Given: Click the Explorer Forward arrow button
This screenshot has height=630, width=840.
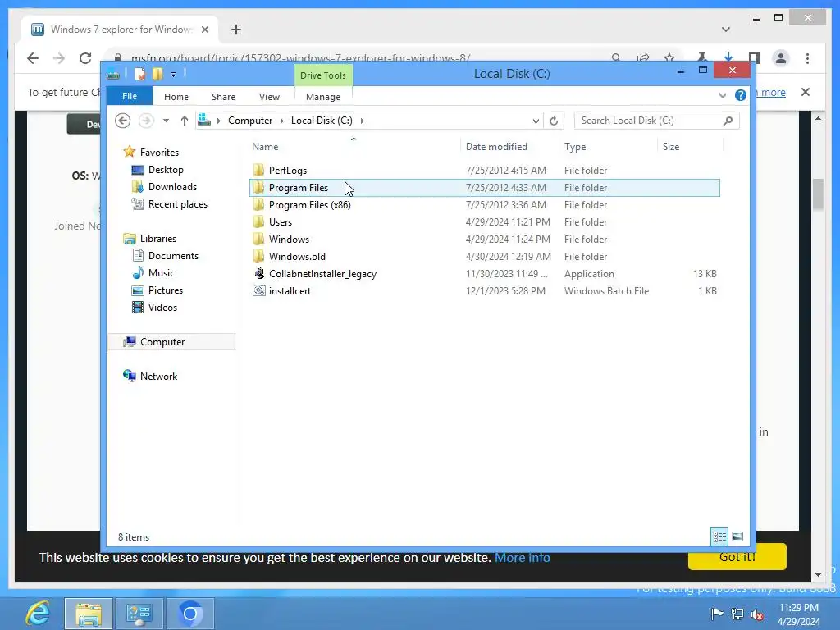Looking at the screenshot, I should (x=146, y=121).
